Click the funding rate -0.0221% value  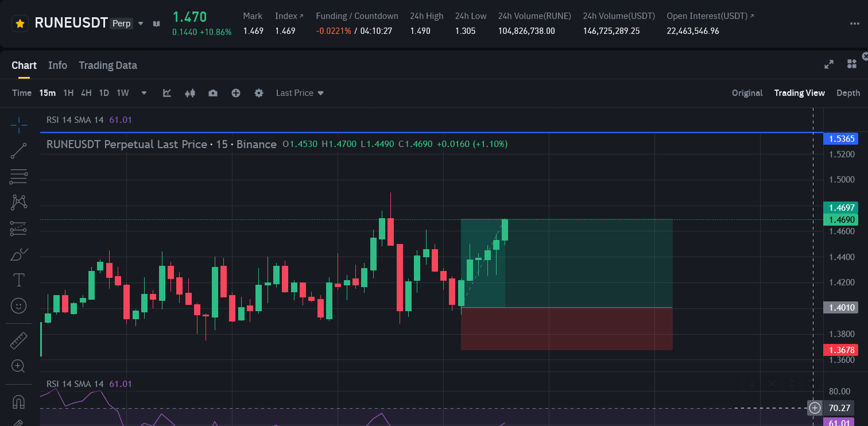(333, 31)
